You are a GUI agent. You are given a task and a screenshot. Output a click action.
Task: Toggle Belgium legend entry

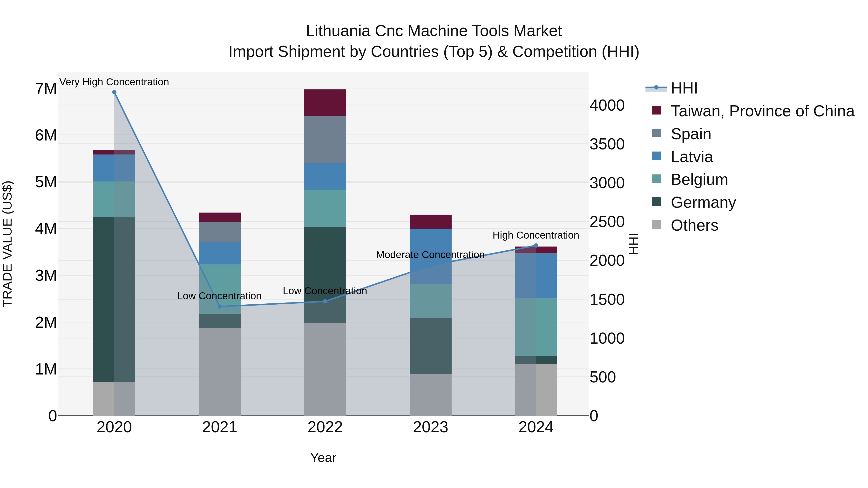(690, 180)
